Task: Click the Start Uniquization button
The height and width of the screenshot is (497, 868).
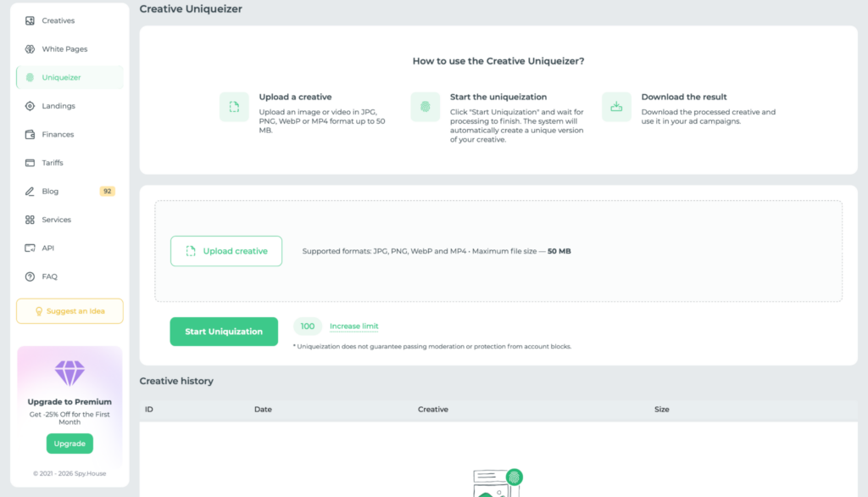Action: click(224, 332)
